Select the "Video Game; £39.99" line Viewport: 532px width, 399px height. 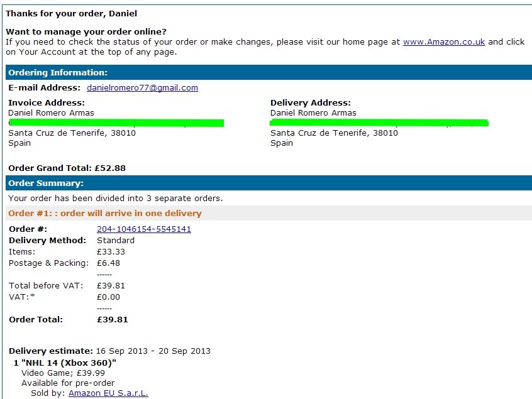point(63,373)
